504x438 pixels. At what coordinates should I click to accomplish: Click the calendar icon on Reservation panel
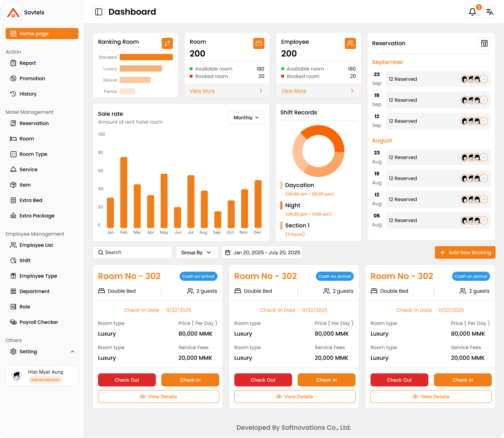[x=484, y=43]
